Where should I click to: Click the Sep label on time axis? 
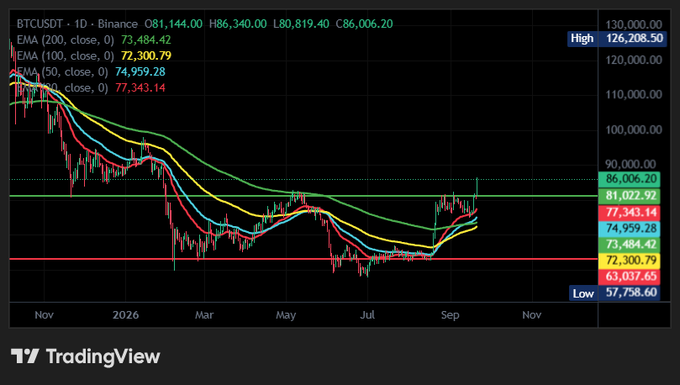(x=450, y=315)
